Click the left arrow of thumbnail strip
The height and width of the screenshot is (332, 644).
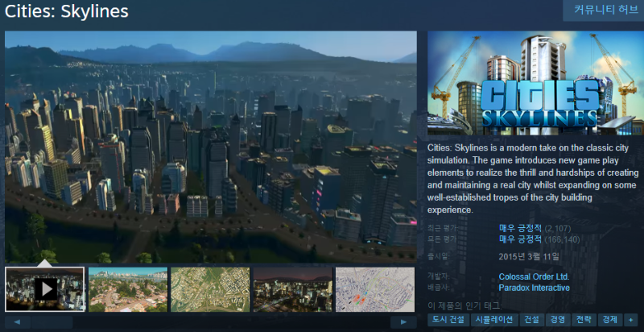tap(17, 322)
